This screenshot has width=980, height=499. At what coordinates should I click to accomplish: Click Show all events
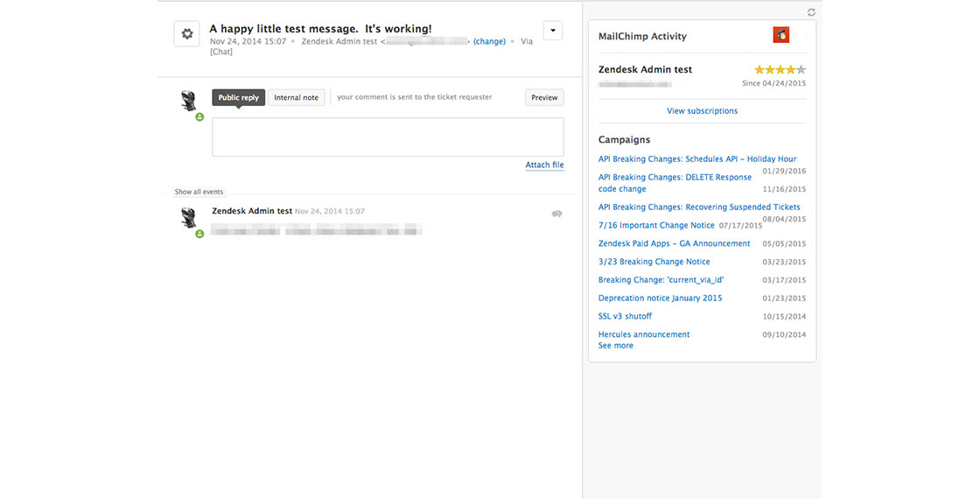click(x=199, y=192)
